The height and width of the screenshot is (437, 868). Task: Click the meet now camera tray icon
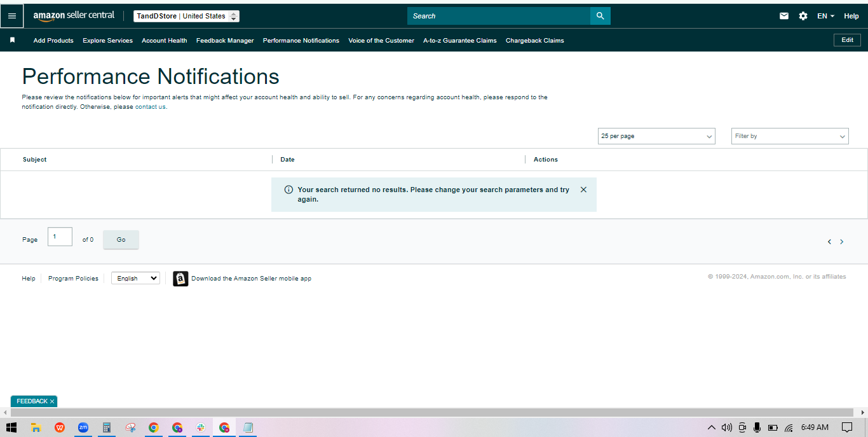pyautogui.click(x=742, y=427)
